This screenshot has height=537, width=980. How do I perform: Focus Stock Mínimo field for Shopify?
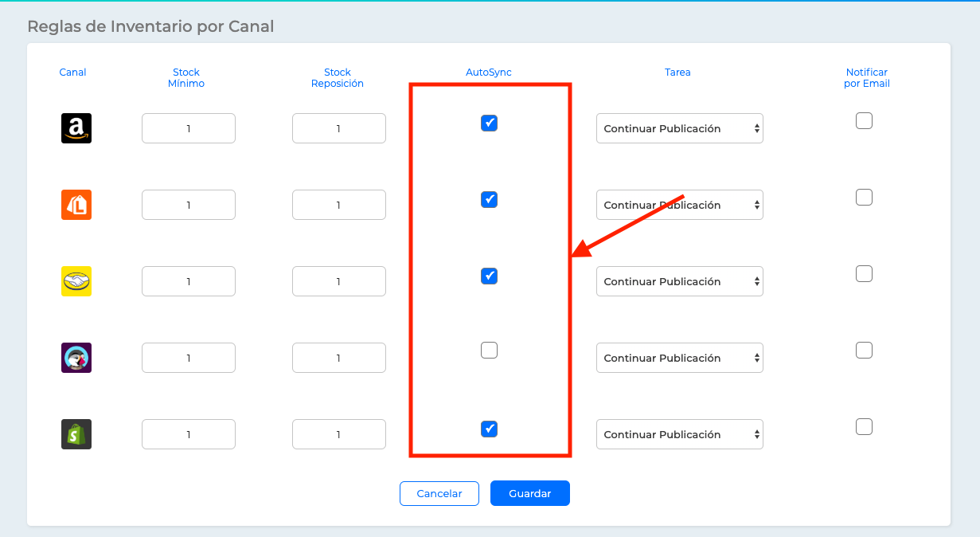(x=189, y=434)
